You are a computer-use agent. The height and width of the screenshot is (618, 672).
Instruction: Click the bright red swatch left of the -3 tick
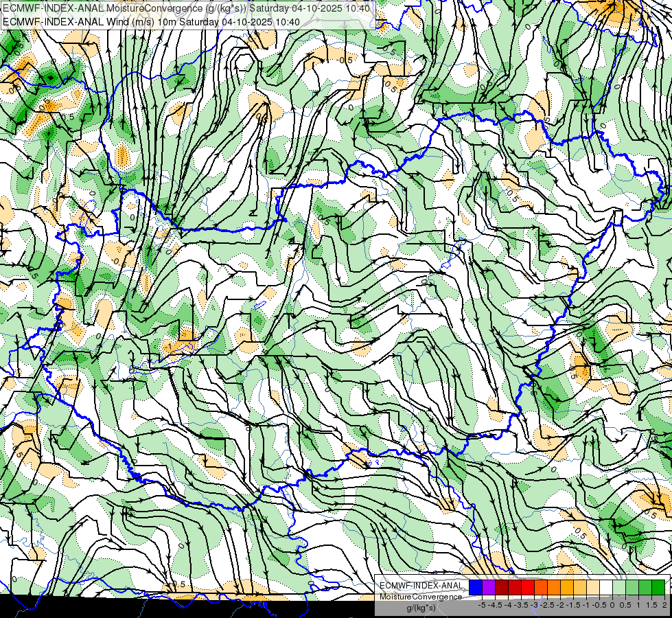pyautogui.click(x=528, y=588)
